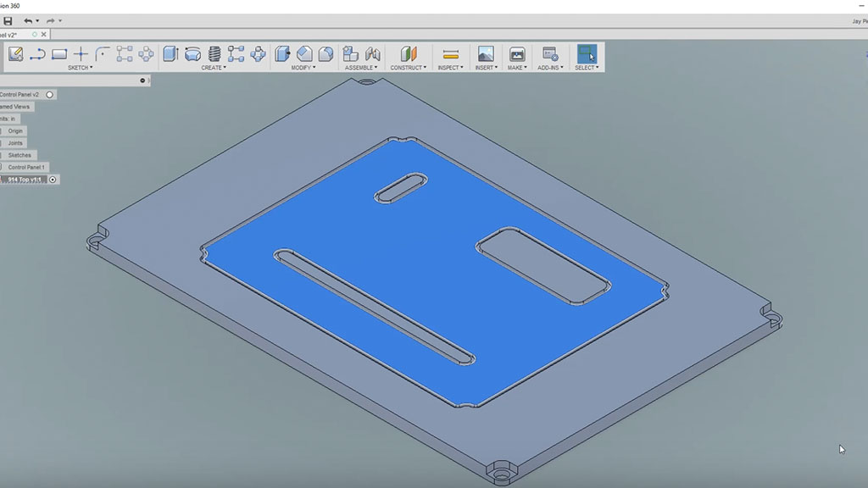Click the Press Pull icon in Modify

coord(282,54)
